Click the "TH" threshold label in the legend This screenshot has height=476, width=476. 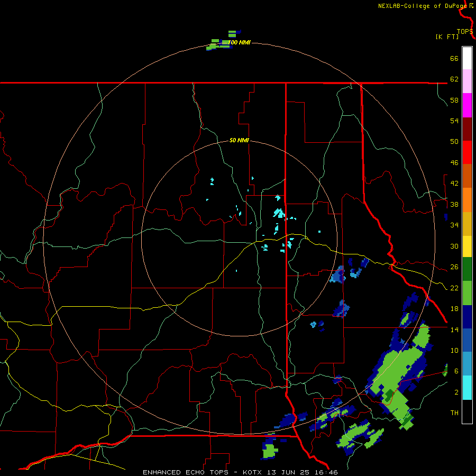pos(454,413)
